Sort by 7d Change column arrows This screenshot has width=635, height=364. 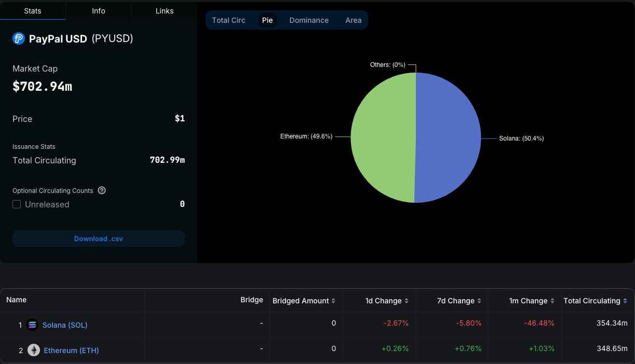(x=479, y=301)
